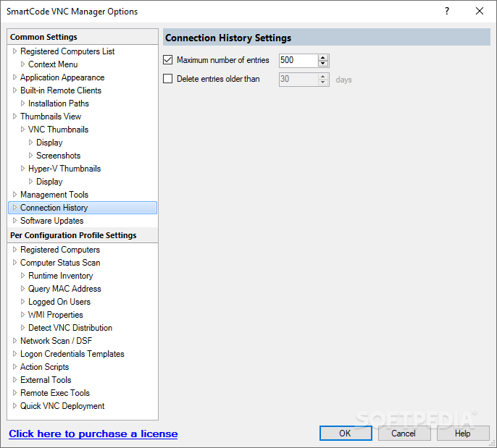Screen dimensions: 497x448
Task: Click the Cancel button
Action: pos(404,433)
